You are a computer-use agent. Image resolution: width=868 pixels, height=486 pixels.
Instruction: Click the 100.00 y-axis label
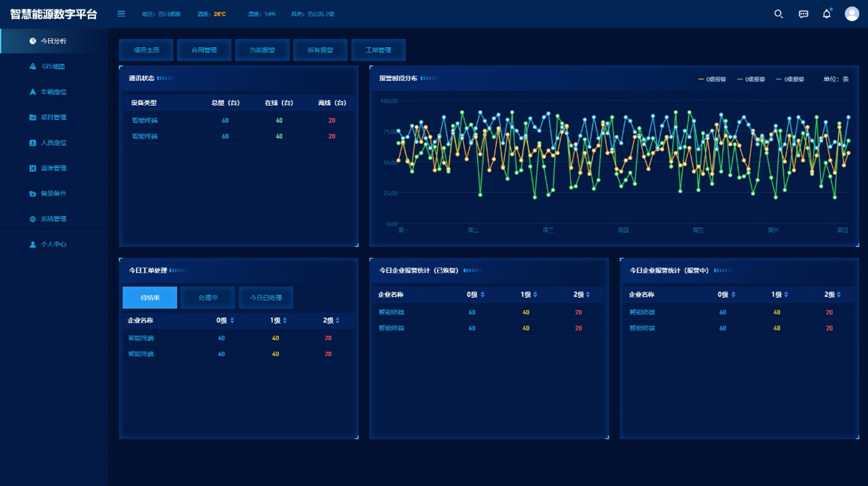(x=389, y=101)
